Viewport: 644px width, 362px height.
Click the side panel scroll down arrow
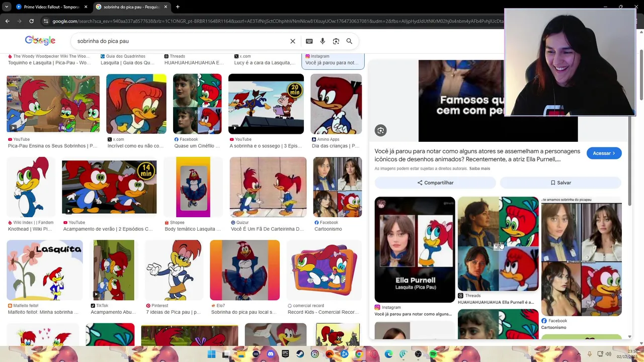point(630,337)
